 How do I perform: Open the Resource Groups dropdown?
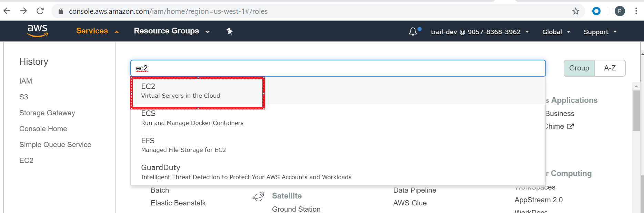tap(172, 31)
